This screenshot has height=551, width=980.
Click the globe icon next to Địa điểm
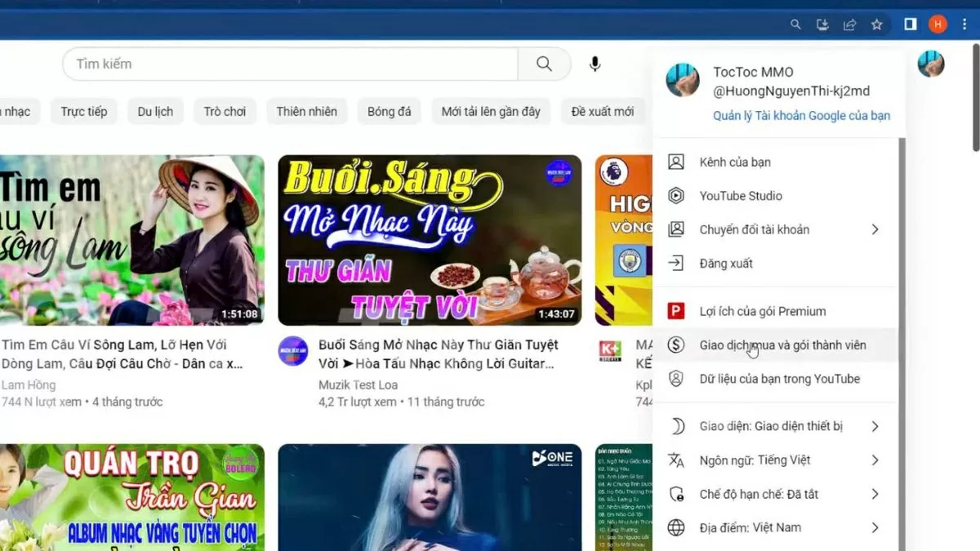(x=676, y=527)
